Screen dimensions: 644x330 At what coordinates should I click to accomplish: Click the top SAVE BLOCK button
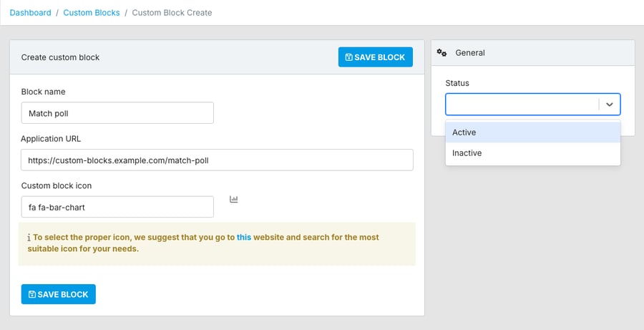[x=376, y=57]
